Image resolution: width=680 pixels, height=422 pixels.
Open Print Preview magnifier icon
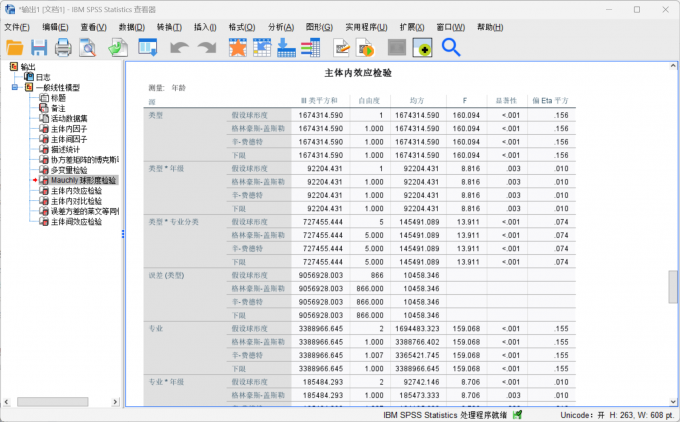[88, 48]
